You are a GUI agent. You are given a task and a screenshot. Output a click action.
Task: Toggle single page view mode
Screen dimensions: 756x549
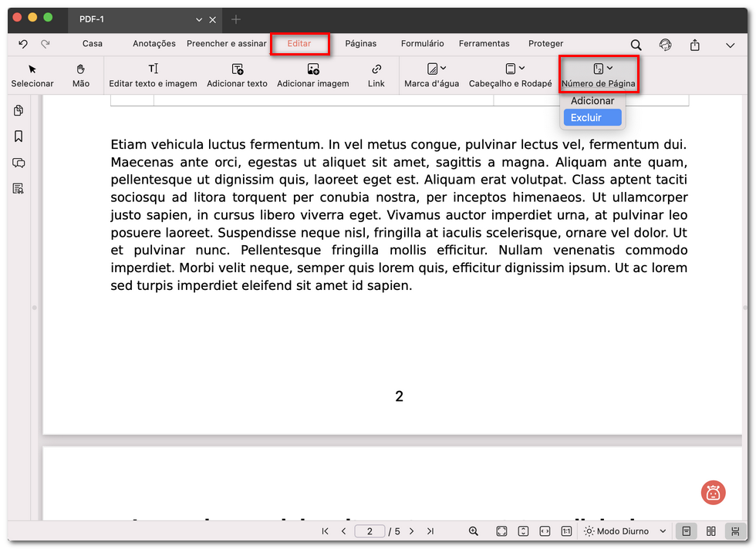[x=686, y=530]
